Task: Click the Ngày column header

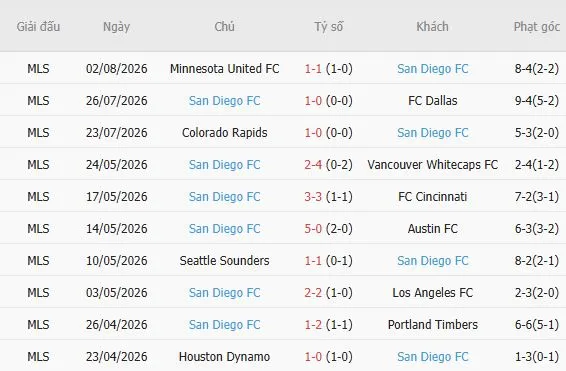Action: (116, 27)
